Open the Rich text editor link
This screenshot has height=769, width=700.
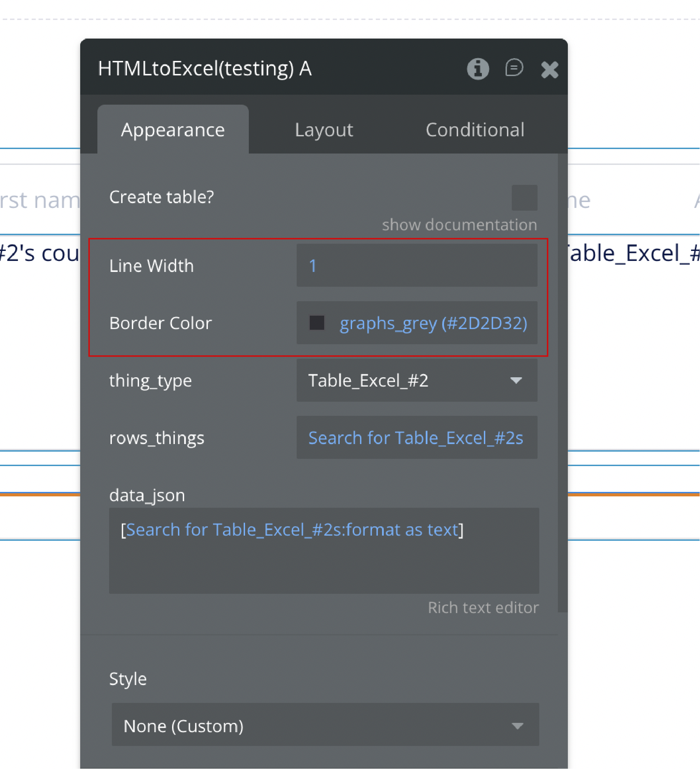click(x=483, y=608)
